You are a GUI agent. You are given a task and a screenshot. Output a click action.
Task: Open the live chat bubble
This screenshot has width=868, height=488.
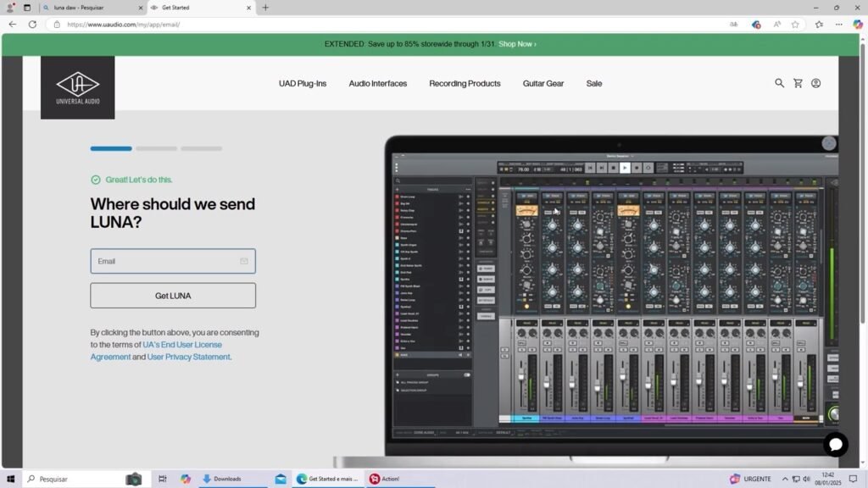point(835,444)
